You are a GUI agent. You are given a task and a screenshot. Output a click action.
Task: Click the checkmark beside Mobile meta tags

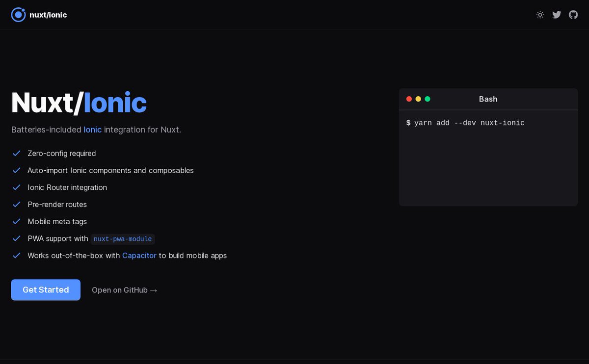(x=17, y=222)
